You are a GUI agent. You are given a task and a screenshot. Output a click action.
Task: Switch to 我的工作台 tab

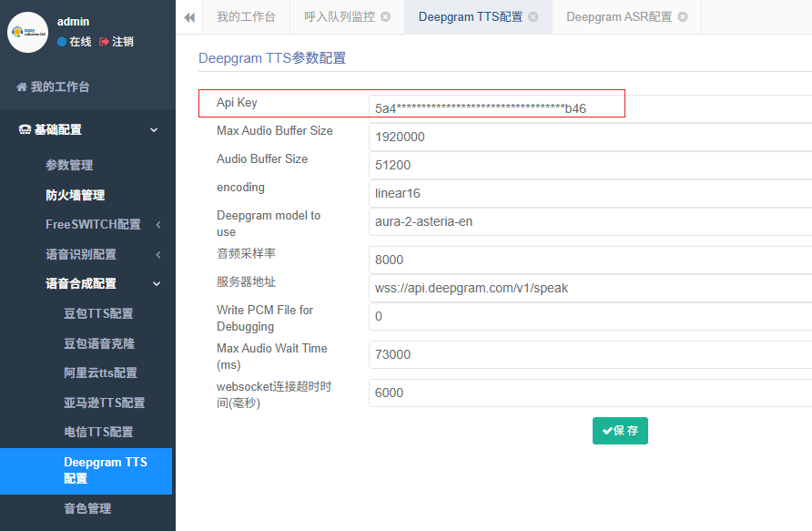tap(246, 17)
